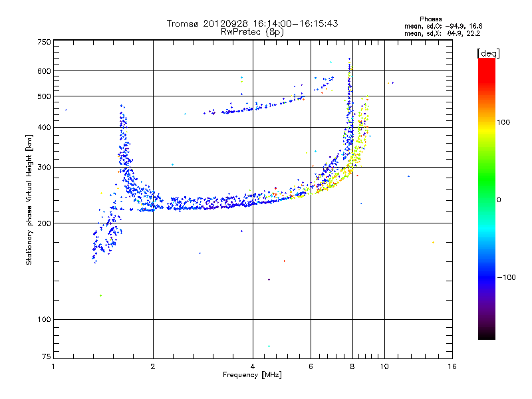
Task: Click the y-axis tick label '500'
Action: tap(44, 96)
